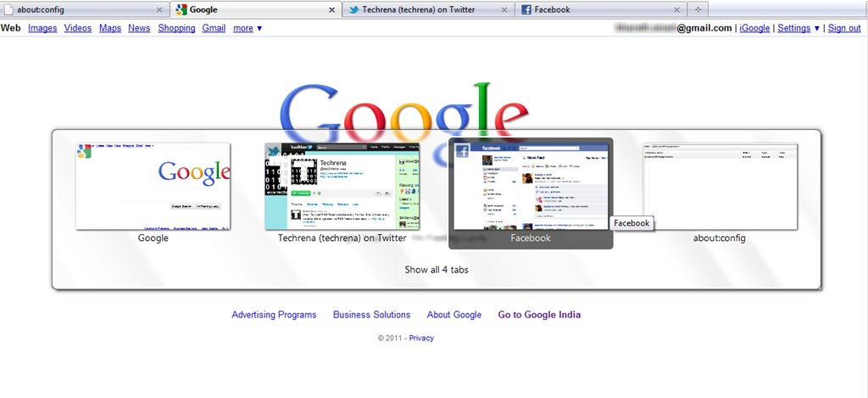Open the Videos link
Viewport: 868px width, 398px height.
coord(78,28)
